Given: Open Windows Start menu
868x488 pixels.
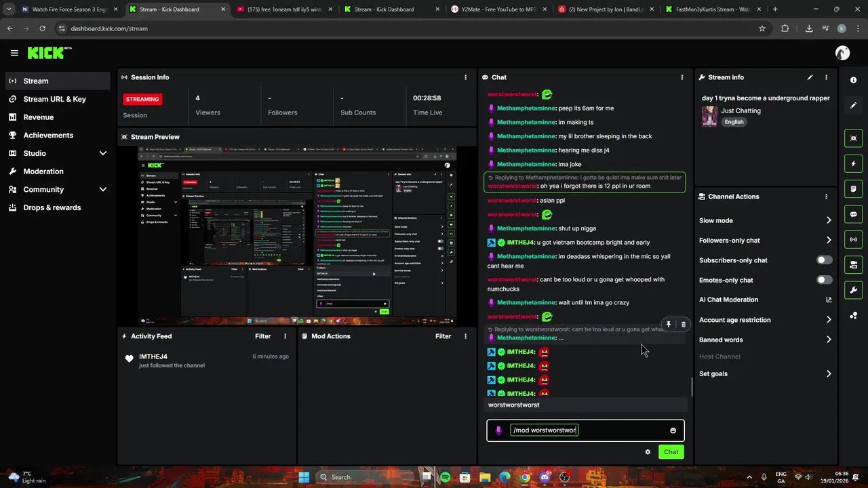Looking at the screenshot, I should [x=304, y=477].
